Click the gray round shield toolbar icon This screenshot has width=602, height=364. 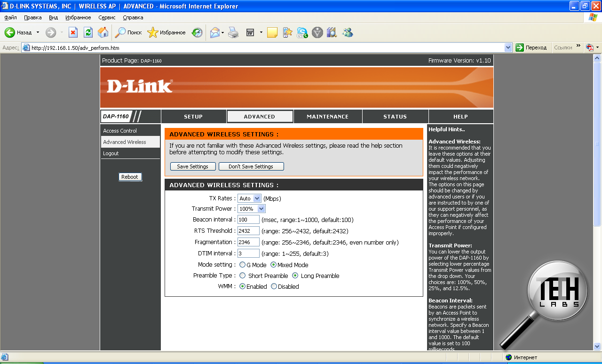point(317,32)
